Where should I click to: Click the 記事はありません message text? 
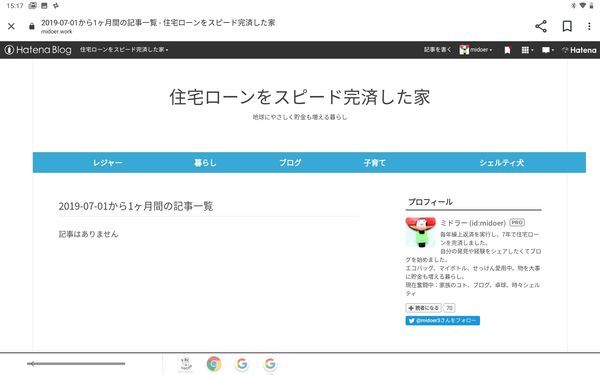(88, 234)
